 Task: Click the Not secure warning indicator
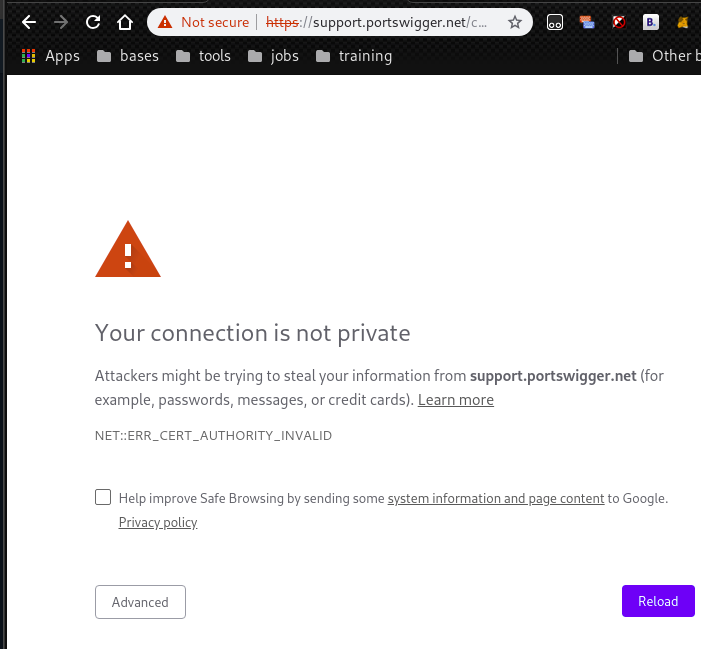point(204,22)
